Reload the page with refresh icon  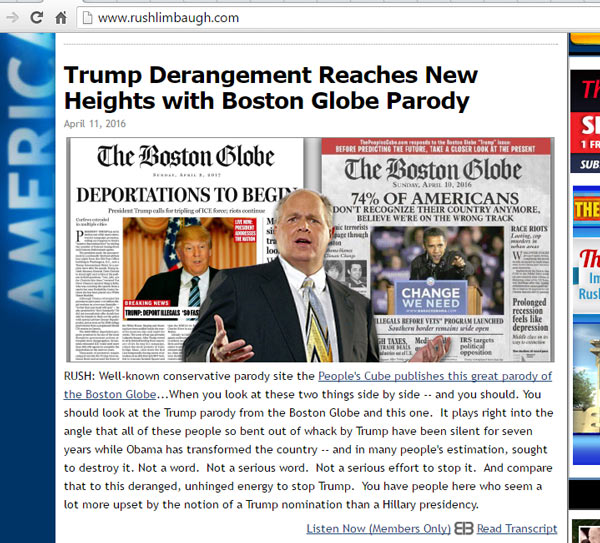tap(36, 17)
